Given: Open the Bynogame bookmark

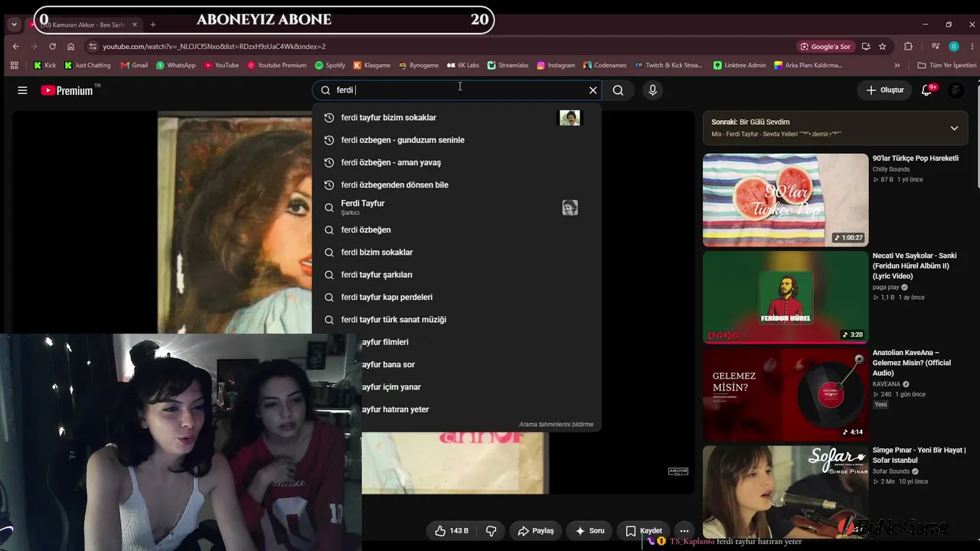Looking at the screenshot, I should tap(418, 65).
